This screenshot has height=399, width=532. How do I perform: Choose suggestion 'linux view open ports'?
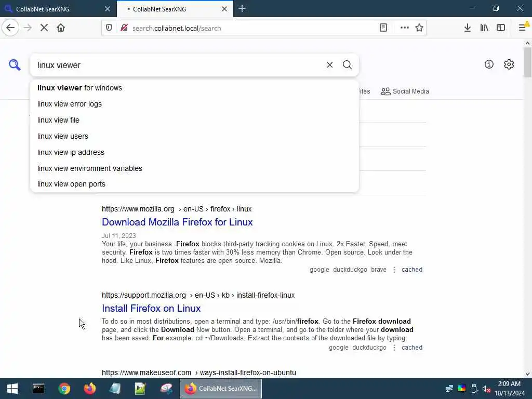(194, 184)
